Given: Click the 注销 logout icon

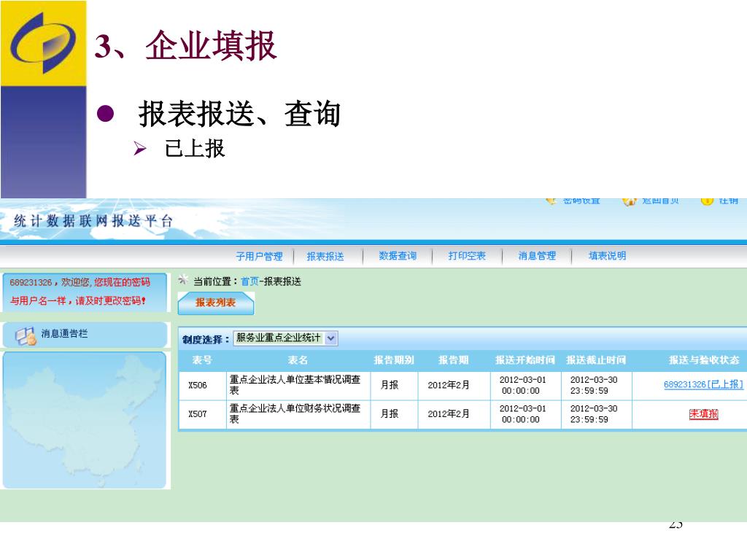Looking at the screenshot, I should (707, 201).
